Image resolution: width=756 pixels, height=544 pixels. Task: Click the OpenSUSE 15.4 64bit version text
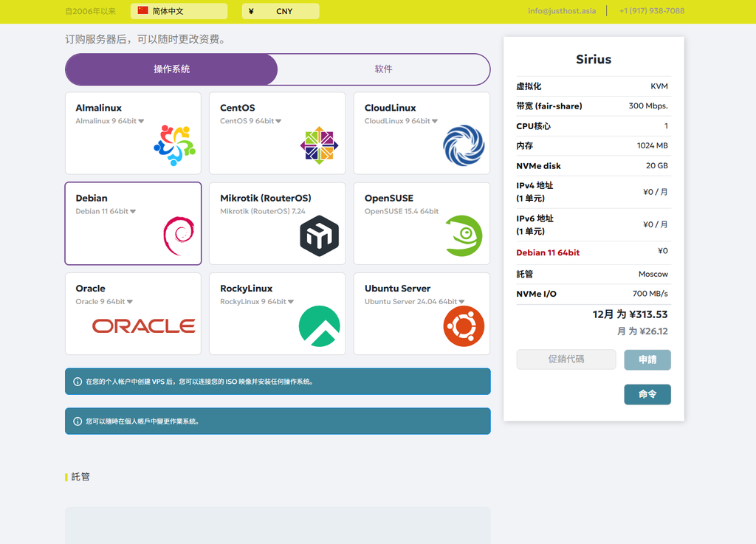tap(402, 211)
